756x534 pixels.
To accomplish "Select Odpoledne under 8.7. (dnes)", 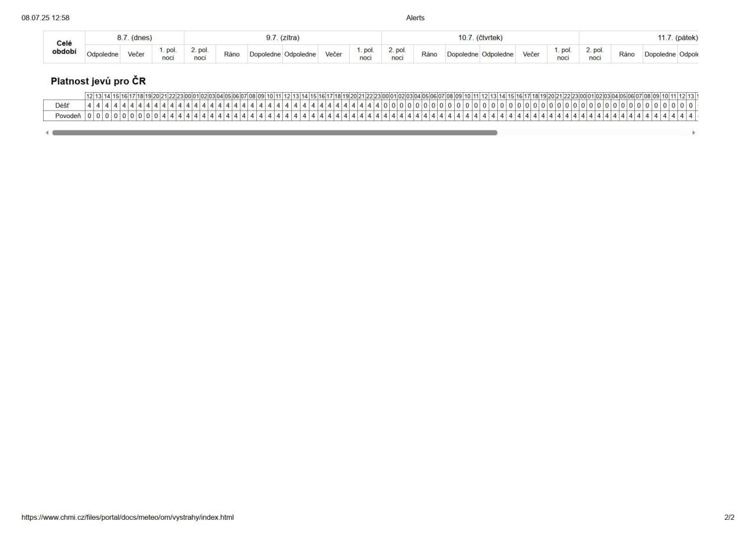I will [x=103, y=54].
